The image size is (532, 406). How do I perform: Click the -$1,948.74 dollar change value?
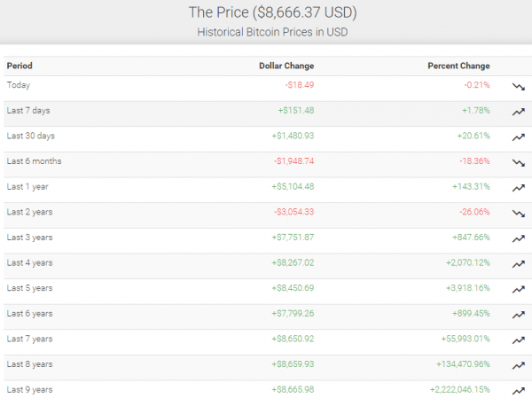(293, 161)
